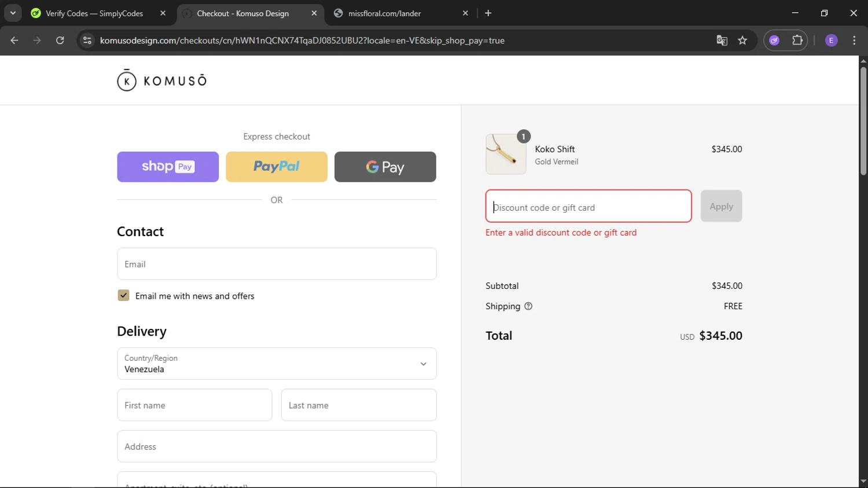Screen dimensions: 868x488
Task: Pay using Google Pay button
Action: (385, 167)
